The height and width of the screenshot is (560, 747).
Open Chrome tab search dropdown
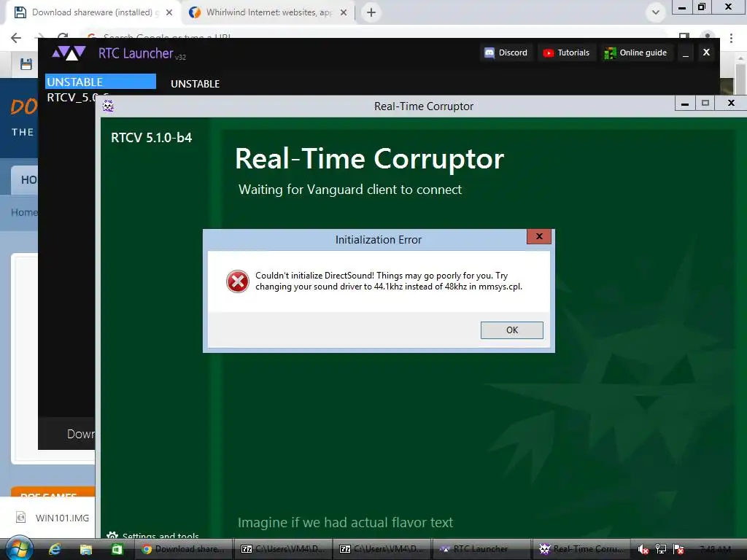[656, 12]
